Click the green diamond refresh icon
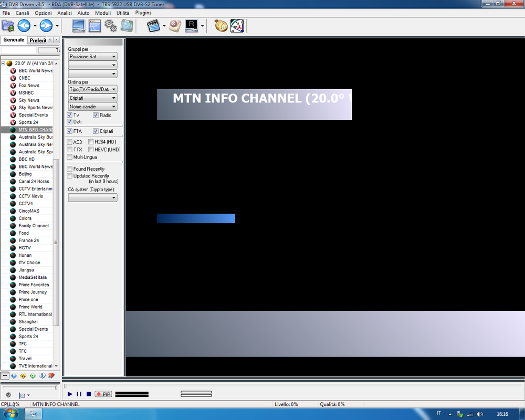The image size is (525, 420). click(x=33, y=376)
